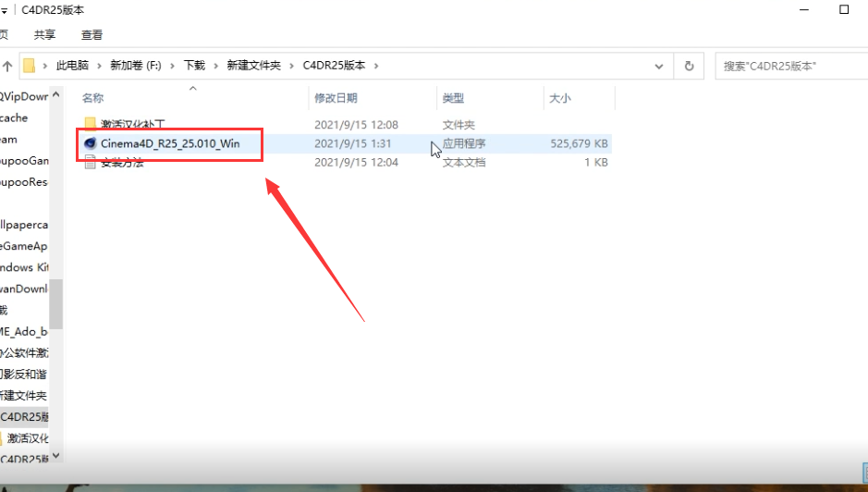Select ndows Kit item in navigation pane
The width and height of the screenshot is (868, 492).
(24, 267)
